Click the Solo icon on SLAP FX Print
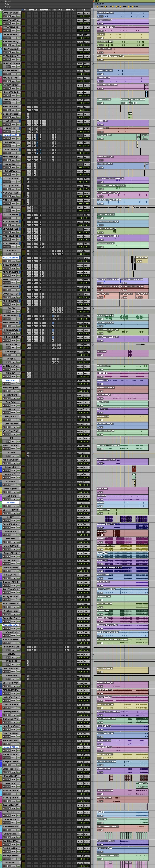This screenshot has width=155, height=868. coord(7,38)
